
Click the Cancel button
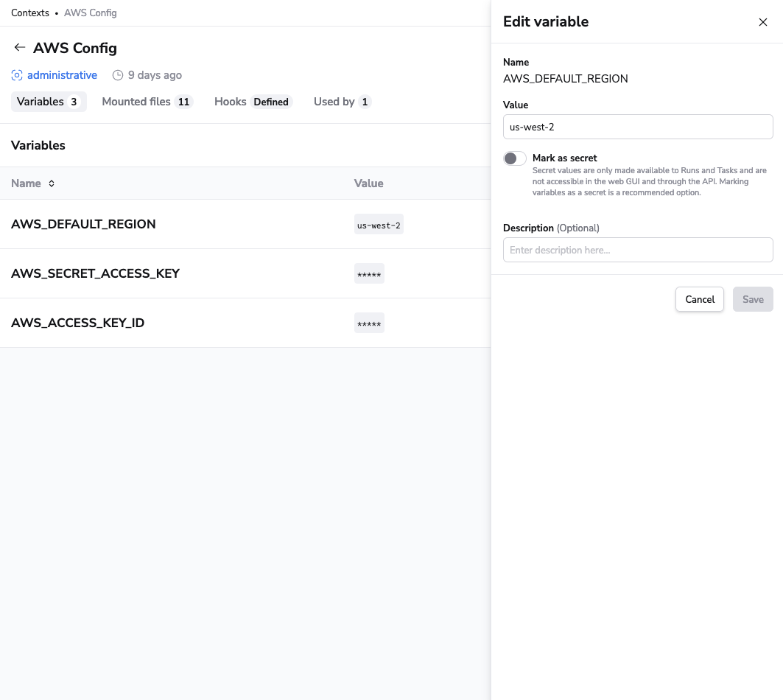coord(699,299)
